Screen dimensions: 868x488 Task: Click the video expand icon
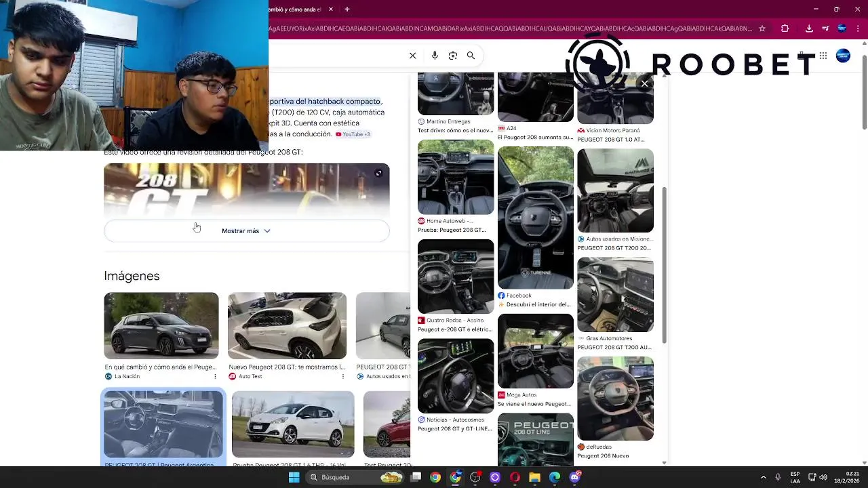(x=378, y=174)
